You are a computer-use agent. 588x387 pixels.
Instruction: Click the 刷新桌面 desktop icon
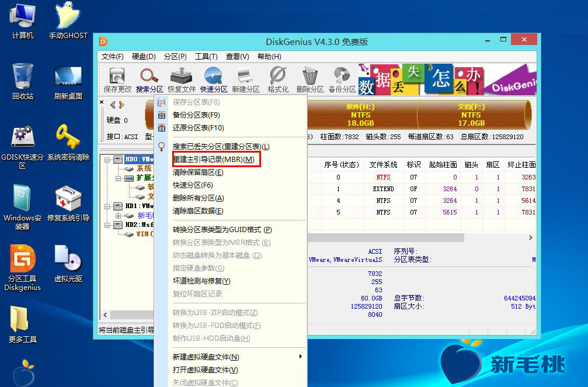coord(68,82)
